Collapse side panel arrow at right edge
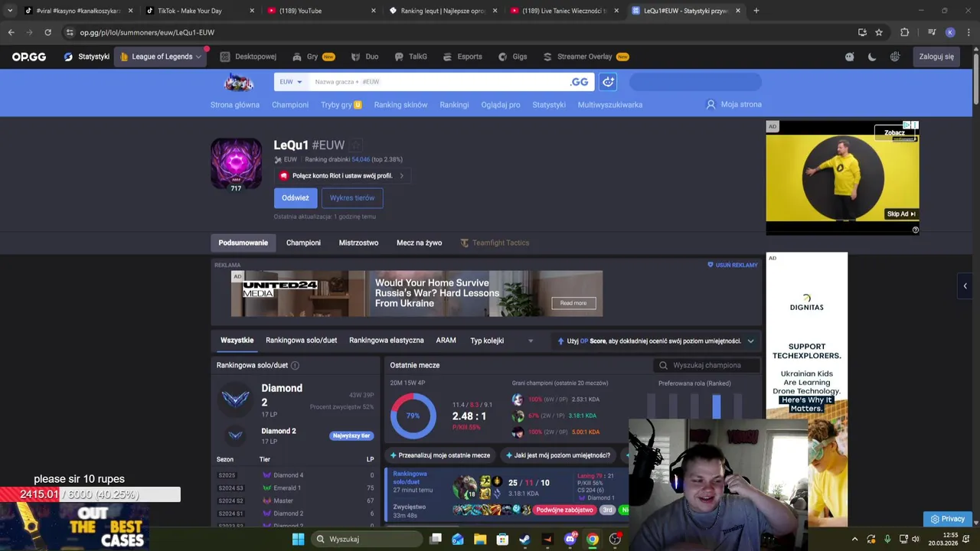 pyautogui.click(x=965, y=286)
